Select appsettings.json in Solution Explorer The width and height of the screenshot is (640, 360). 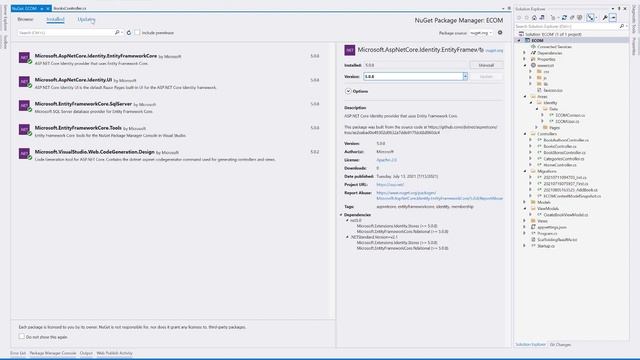pos(552,227)
